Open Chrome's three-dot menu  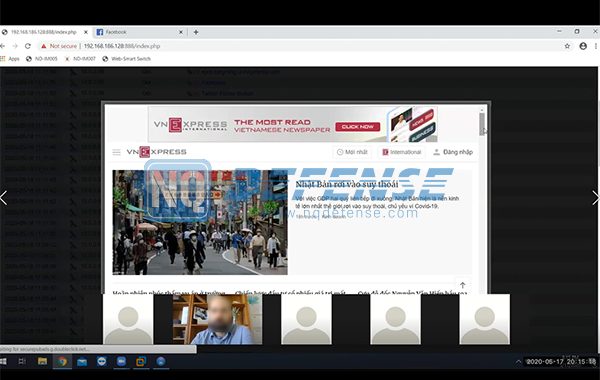[x=596, y=46]
